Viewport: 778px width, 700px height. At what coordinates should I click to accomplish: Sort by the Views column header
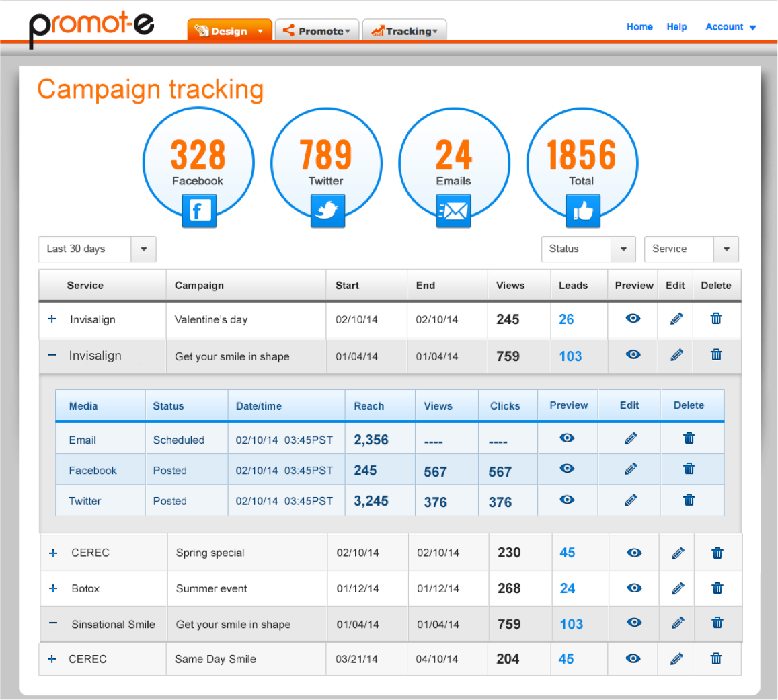510,286
